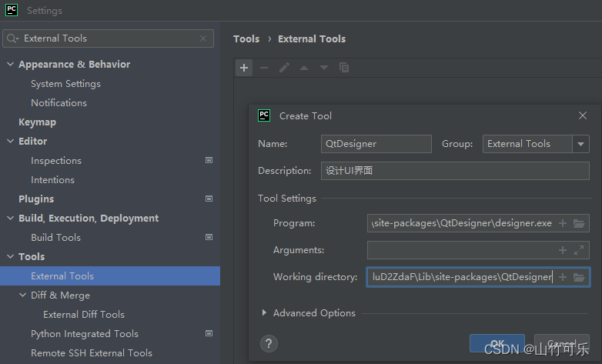Select Remote SSH External Tools item

[92, 353]
